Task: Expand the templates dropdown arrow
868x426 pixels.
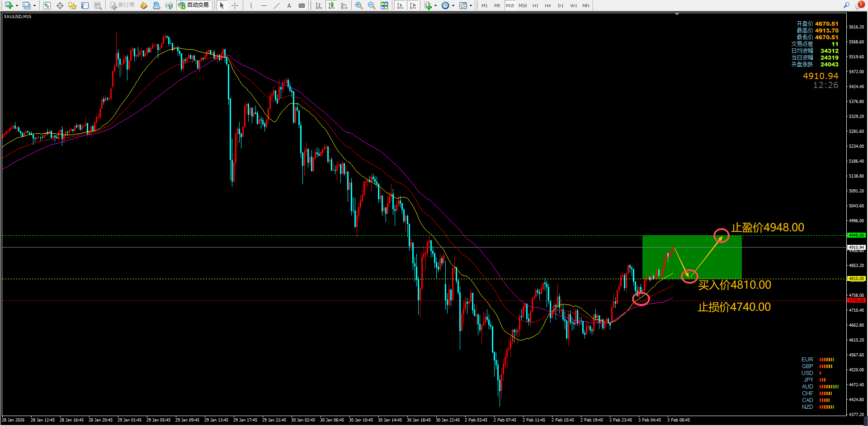Action: 471,6
